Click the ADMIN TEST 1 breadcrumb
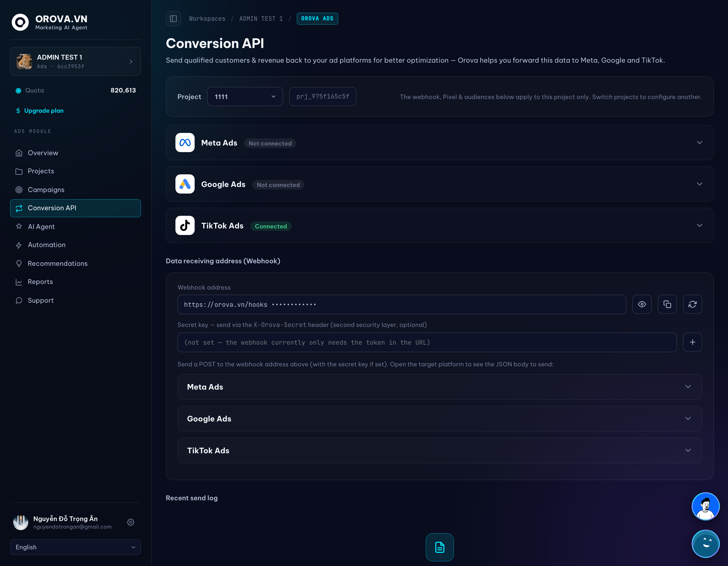Screen dimensions: 728x566 261,19
